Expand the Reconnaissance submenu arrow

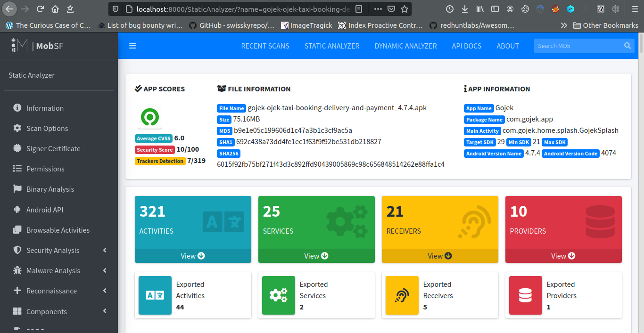click(x=105, y=291)
